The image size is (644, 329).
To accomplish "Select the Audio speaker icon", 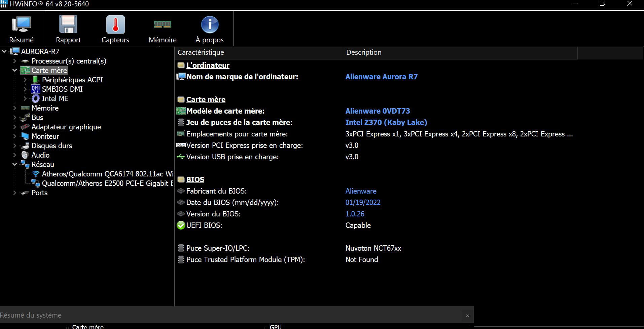I will pyautogui.click(x=25, y=155).
